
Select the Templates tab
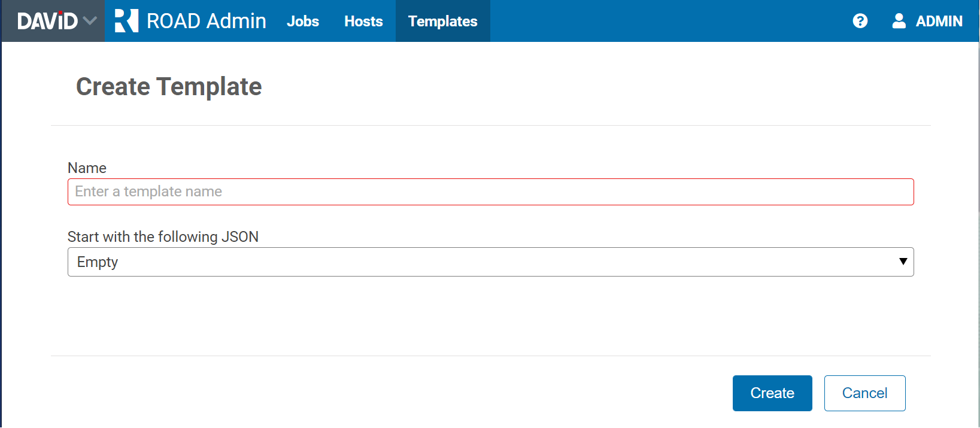coord(442,21)
